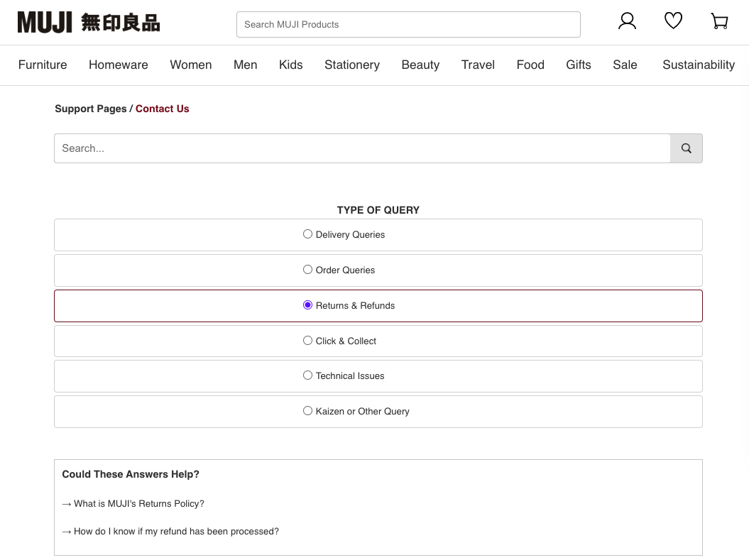Image resolution: width=749 pixels, height=560 pixels.
Task: Click the top Search MUJI Products field
Action: click(408, 24)
